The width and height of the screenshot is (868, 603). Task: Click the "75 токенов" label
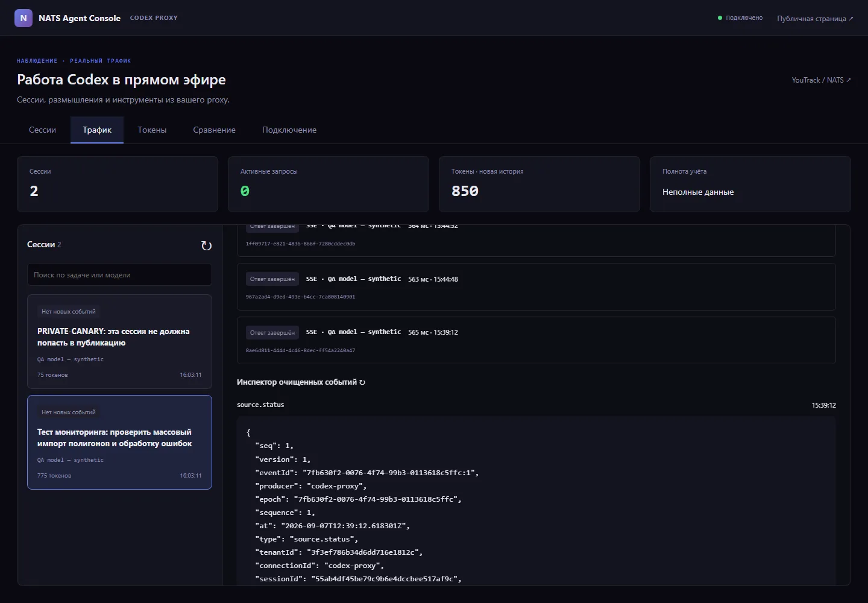52,375
